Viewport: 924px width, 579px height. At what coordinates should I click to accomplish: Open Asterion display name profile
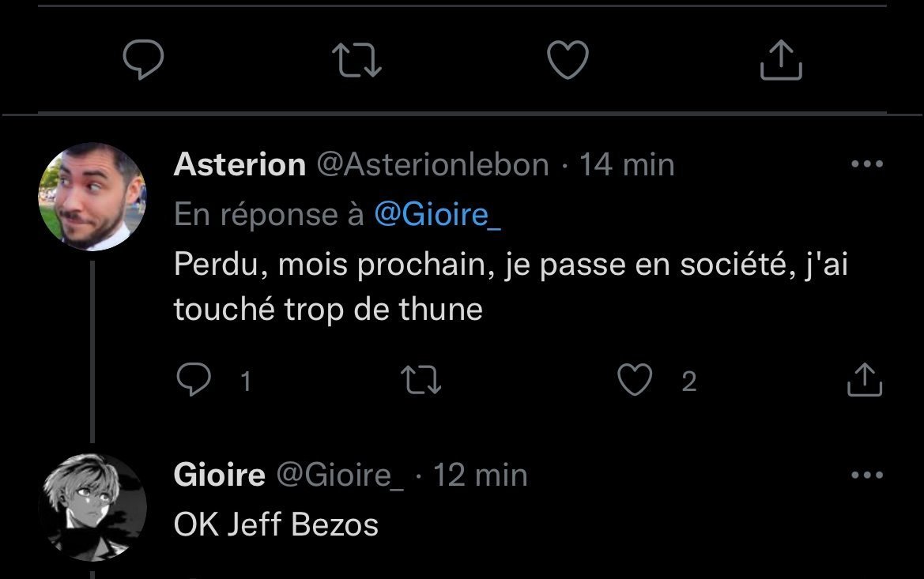point(239,165)
